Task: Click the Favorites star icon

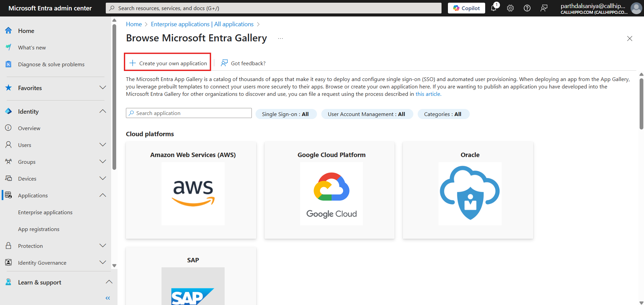Action: (9, 88)
